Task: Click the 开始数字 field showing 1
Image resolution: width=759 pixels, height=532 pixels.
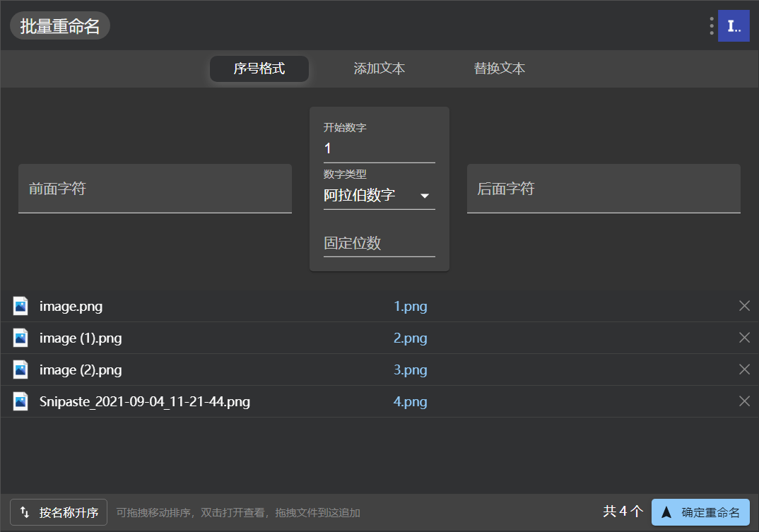Action: 379,148
